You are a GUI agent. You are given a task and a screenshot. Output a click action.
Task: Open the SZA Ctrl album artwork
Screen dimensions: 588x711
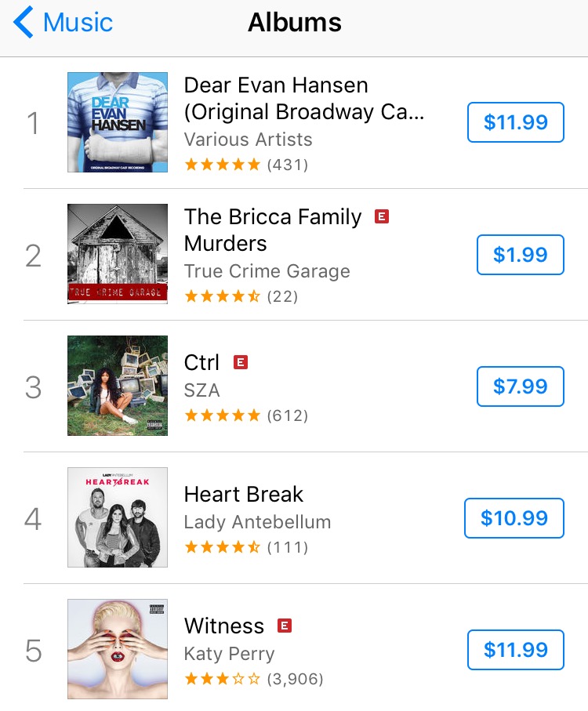(118, 386)
